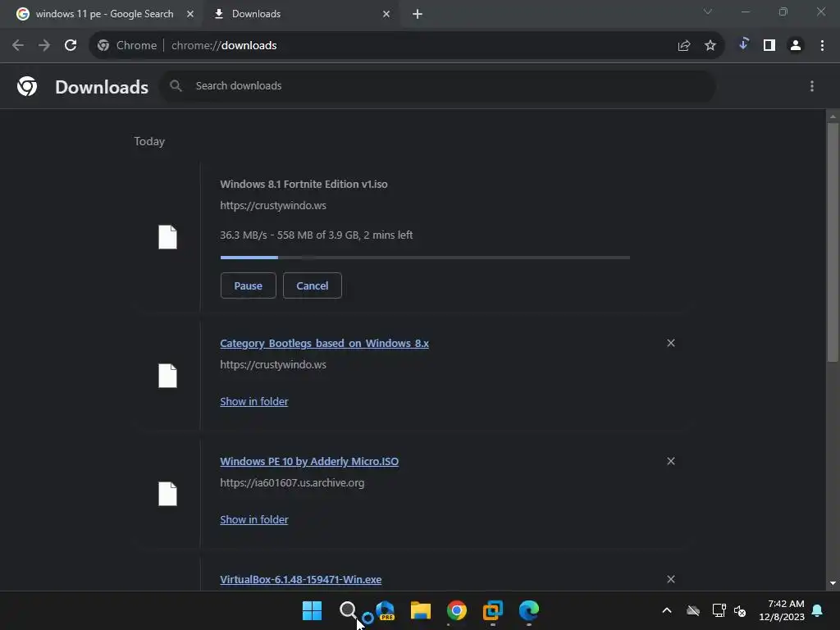Open the clock showing 7:42 AM
This screenshot has width=840, height=630.
click(x=782, y=610)
